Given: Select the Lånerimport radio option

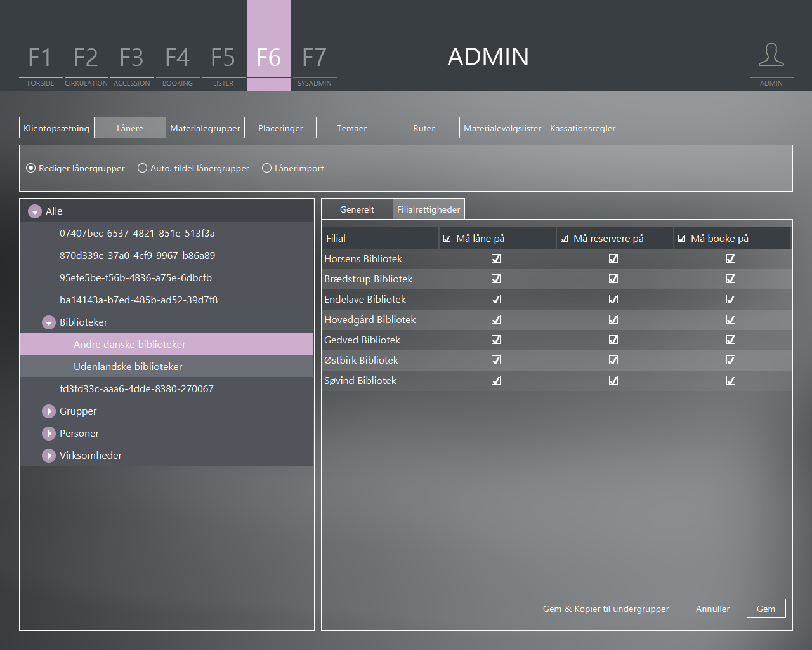Looking at the screenshot, I should click(266, 168).
